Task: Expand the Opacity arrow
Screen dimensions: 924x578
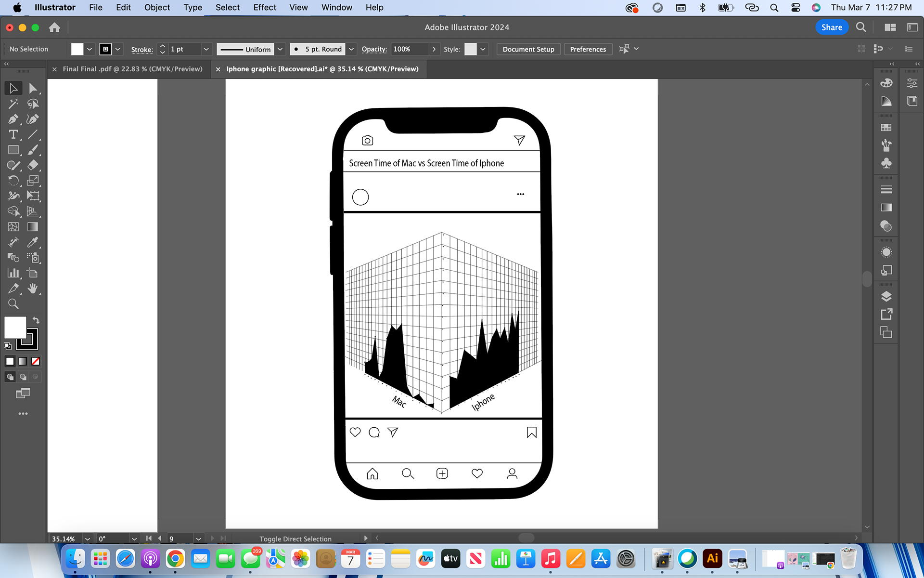Action: click(434, 49)
